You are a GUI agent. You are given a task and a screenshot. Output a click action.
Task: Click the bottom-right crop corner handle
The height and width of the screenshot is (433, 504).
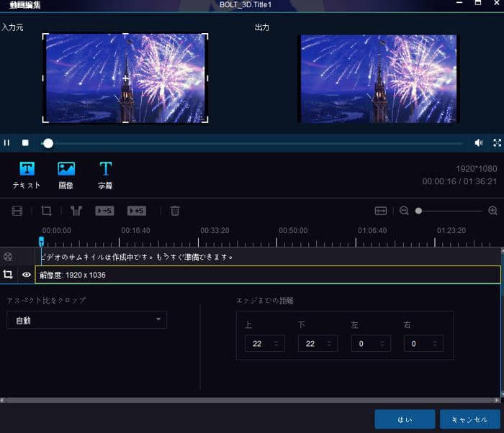(x=205, y=119)
